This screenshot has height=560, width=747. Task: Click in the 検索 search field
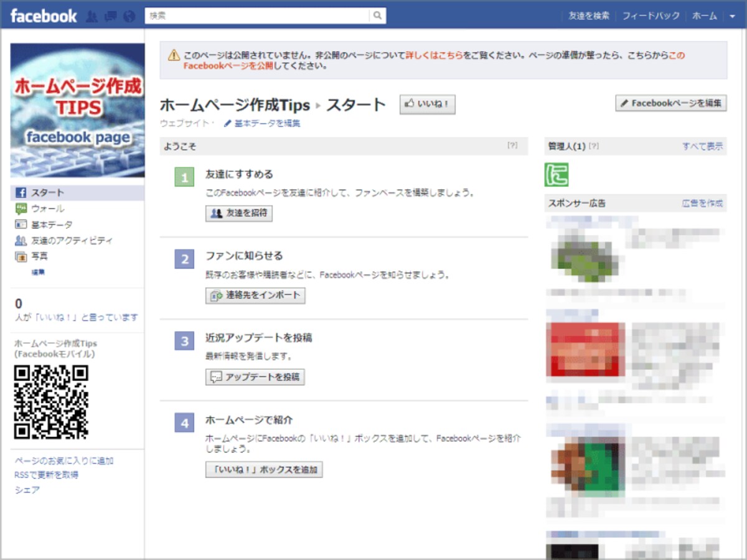click(258, 16)
